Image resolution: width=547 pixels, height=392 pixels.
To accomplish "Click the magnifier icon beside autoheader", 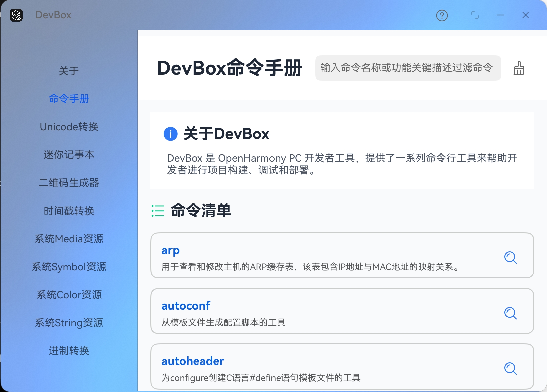I will tap(510, 369).
